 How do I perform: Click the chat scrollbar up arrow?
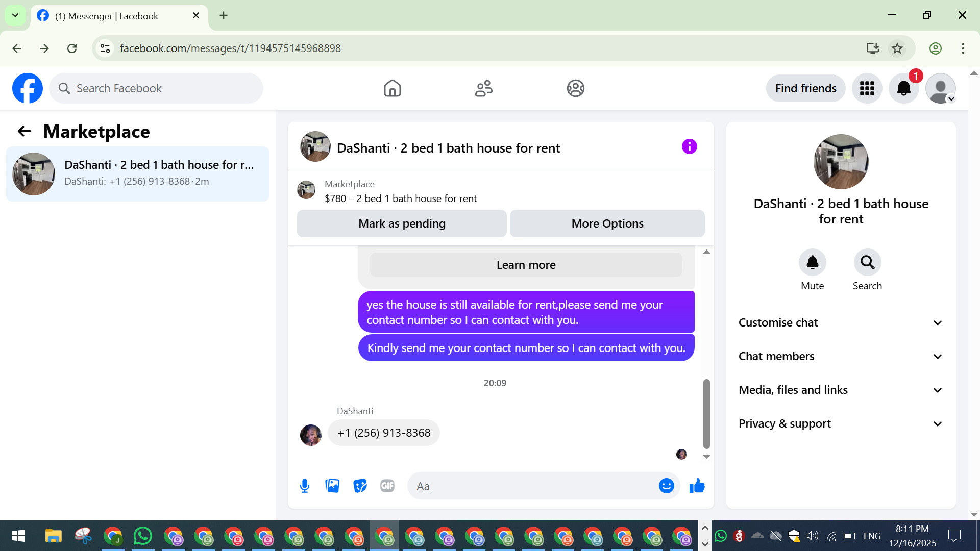(x=706, y=252)
